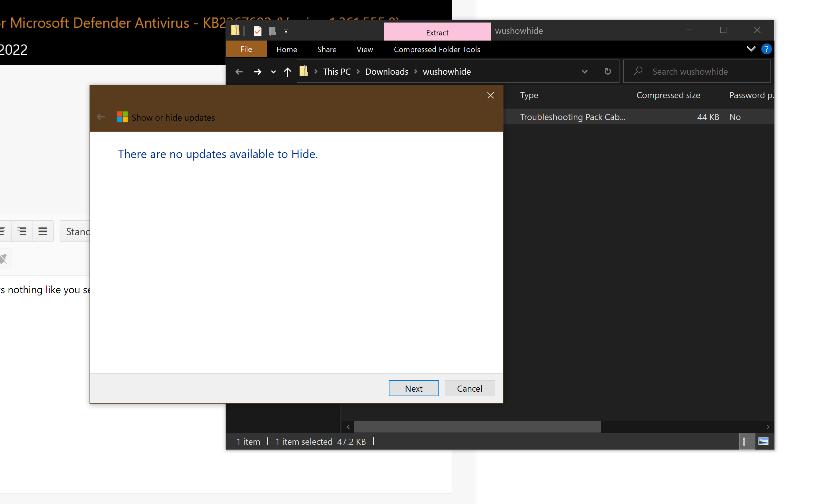This screenshot has width=834, height=504.
Task: Switch to large thumbnails view icon
Action: [763, 442]
